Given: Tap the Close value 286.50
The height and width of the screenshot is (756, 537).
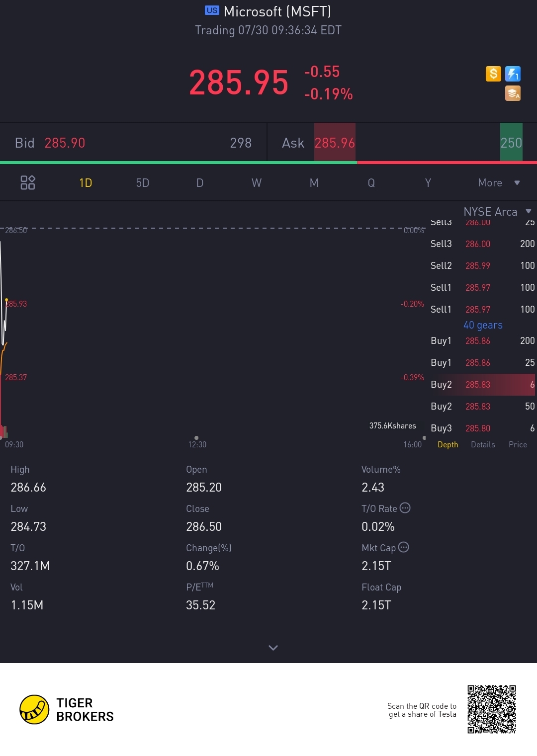Looking at the screenshot, I should [x=204, y=526].
